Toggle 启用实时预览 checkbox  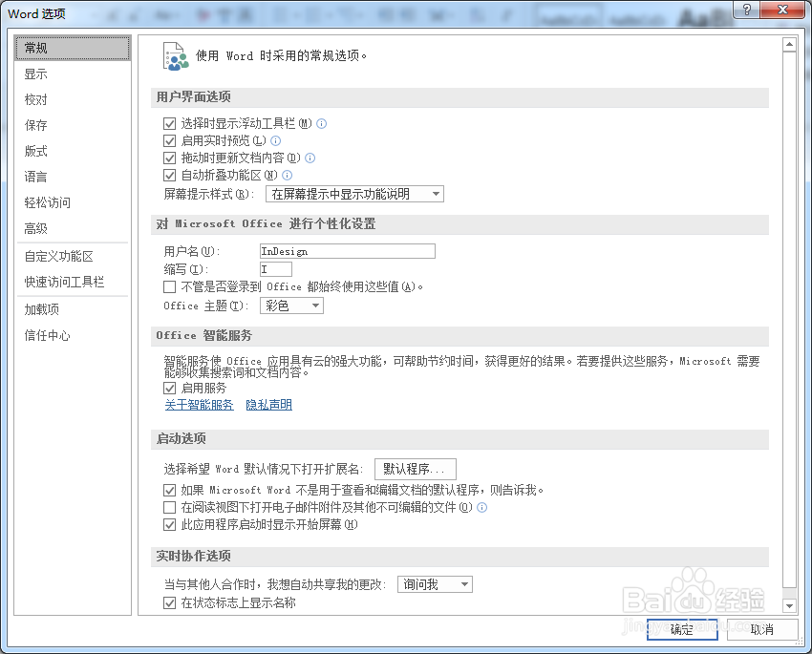tap(169, 140)
